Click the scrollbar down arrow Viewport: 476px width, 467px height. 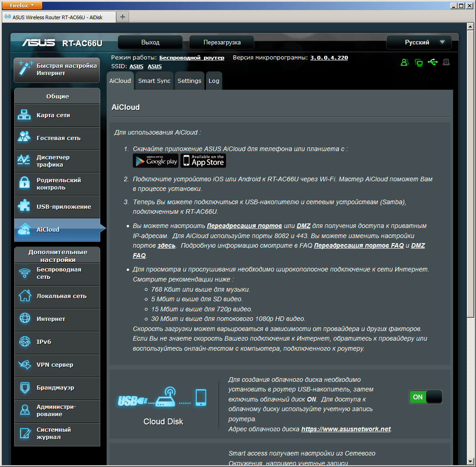click(x=470, y=462)
